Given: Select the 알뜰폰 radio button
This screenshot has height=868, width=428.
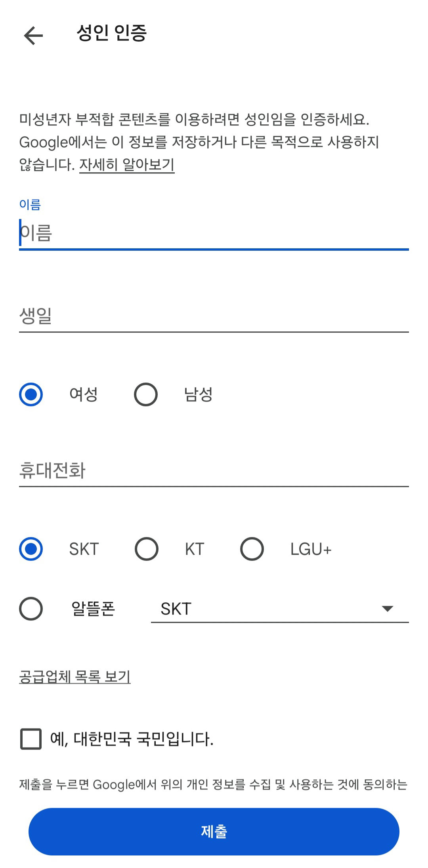Looking at the screenshot, I should tap(31, 609).
